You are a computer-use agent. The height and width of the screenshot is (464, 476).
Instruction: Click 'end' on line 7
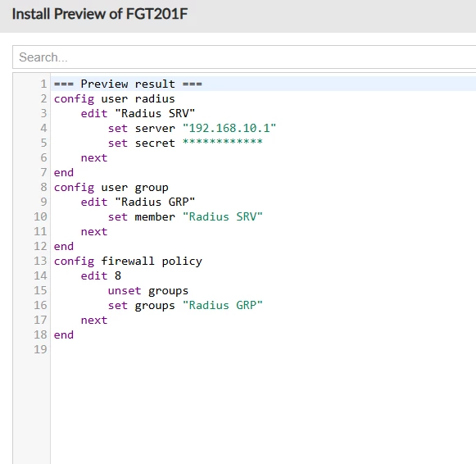[x=64, y=172]
